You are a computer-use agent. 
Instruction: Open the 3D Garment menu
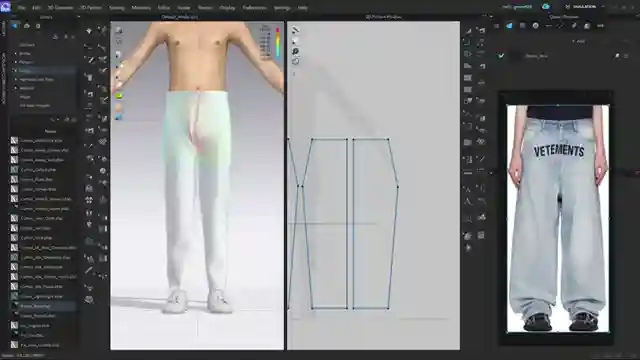(x=60, y=8)
